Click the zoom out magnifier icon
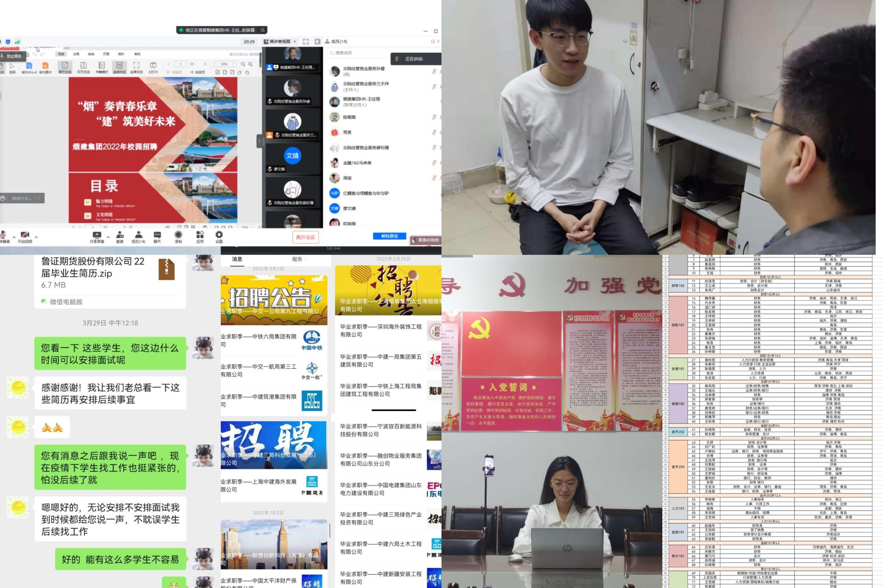This screenshot has width=883, height=588. [243, 64]
